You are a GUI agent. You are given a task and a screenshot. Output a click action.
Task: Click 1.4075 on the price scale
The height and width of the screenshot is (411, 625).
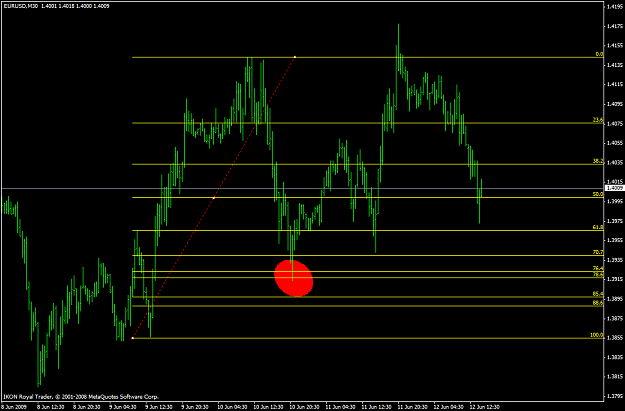615,124
